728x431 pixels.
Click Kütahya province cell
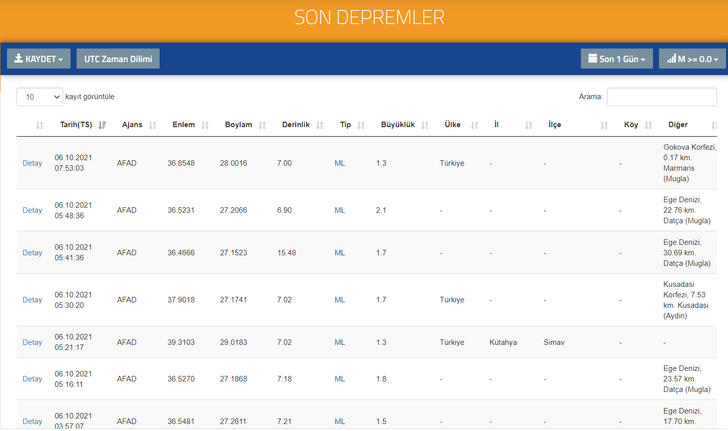(x=503, y=342)
